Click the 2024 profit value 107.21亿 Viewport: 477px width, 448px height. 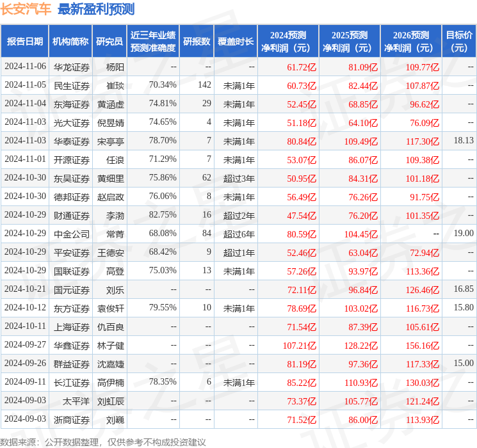(300, 346)
